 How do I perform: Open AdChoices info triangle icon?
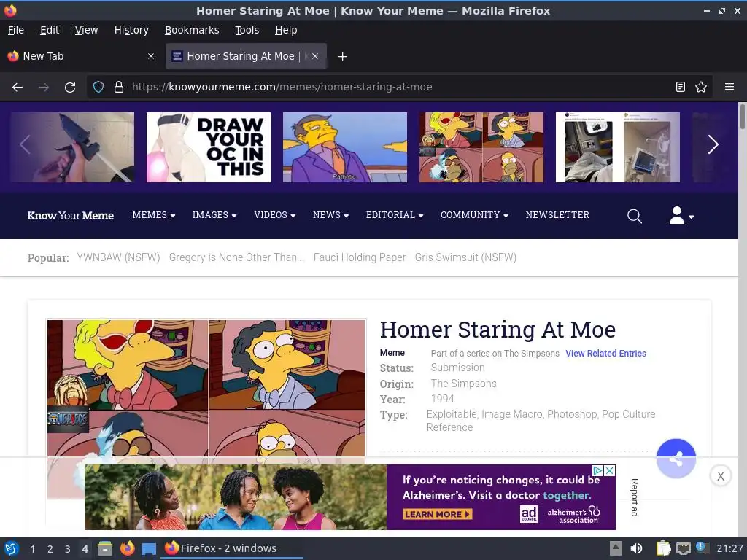coord(598,470)
